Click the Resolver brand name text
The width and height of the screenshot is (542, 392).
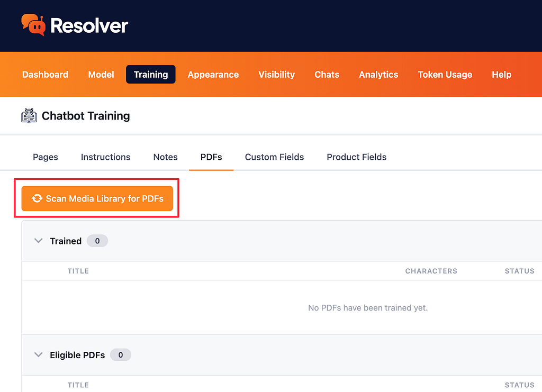[x=89, y=25]
